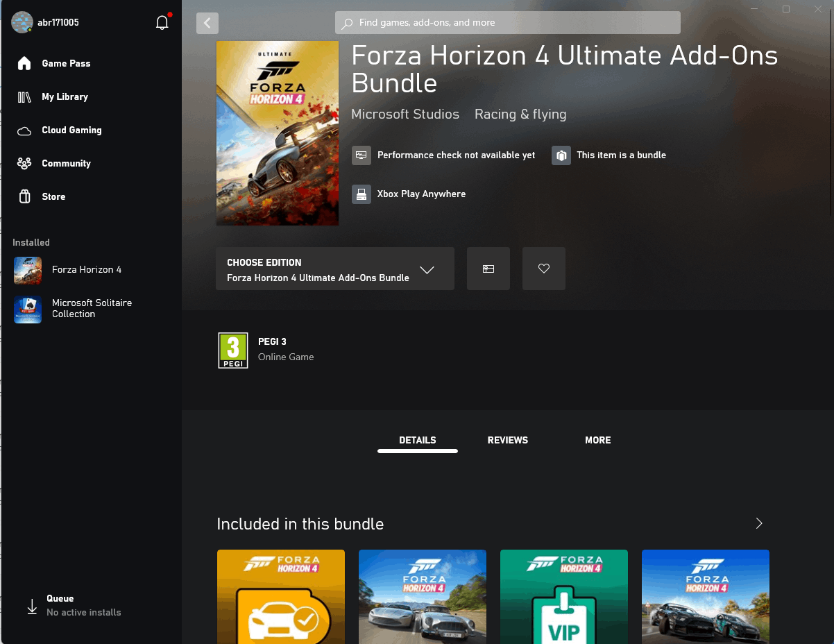Open the Racing & flying genre link

pyautogui.click(x=520, y=115)
